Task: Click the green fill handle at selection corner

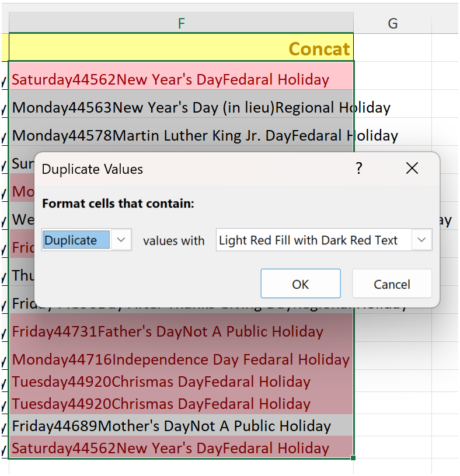Action: click(x=353, y=459)
